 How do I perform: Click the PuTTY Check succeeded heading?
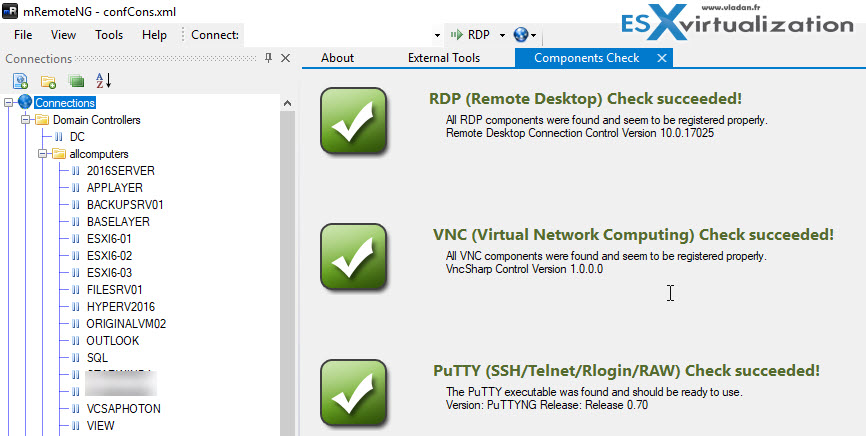[x=626, y=370]
